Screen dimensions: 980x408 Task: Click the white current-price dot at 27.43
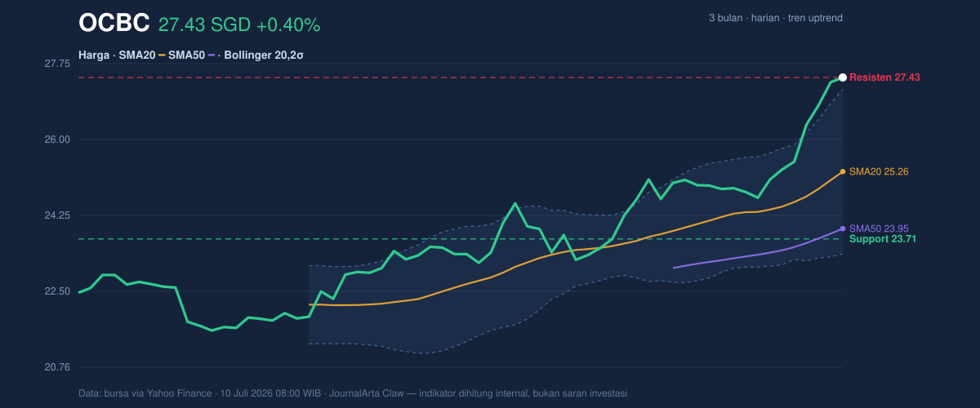(843, 78)
